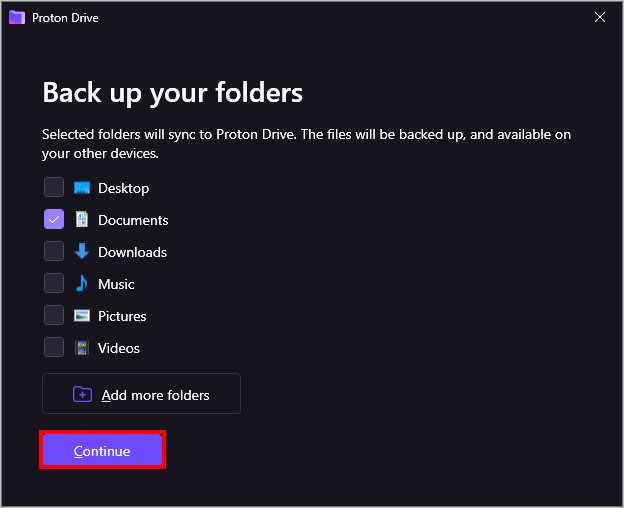Click the Desktop folder icon
Image resolution: width=624 pixels, height=508 pixels.
(x=82, y=188)
